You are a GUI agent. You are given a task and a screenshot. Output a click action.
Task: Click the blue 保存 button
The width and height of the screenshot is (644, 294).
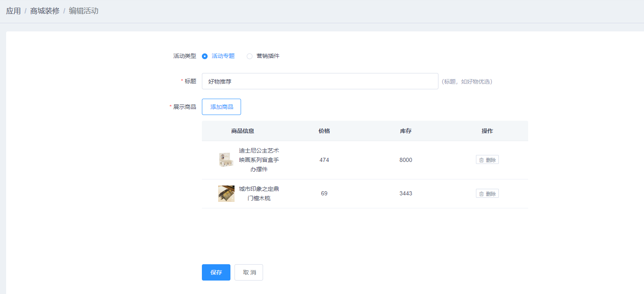coord(216,272)
